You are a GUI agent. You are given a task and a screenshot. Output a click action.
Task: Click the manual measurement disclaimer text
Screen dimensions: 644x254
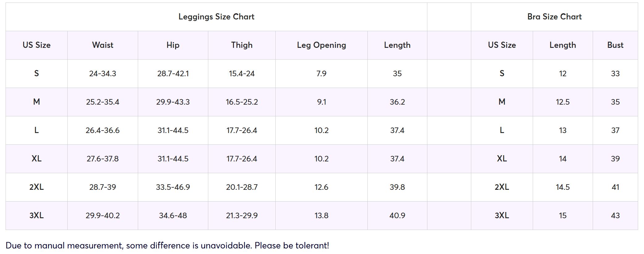tap(167, 246)
